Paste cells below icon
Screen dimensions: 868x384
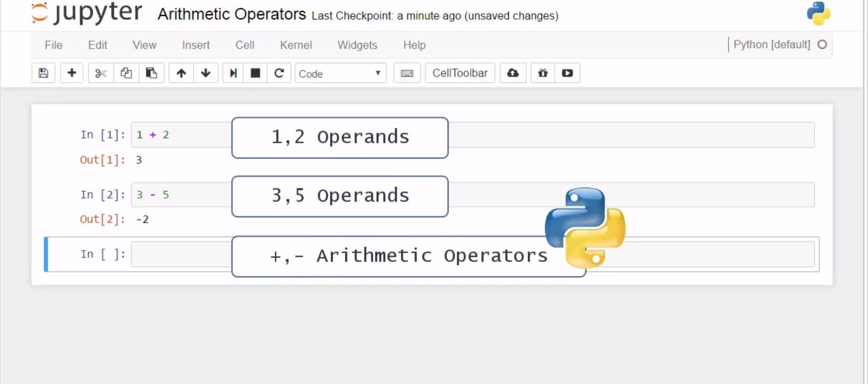pyautogui.click(x=151, y=73)
